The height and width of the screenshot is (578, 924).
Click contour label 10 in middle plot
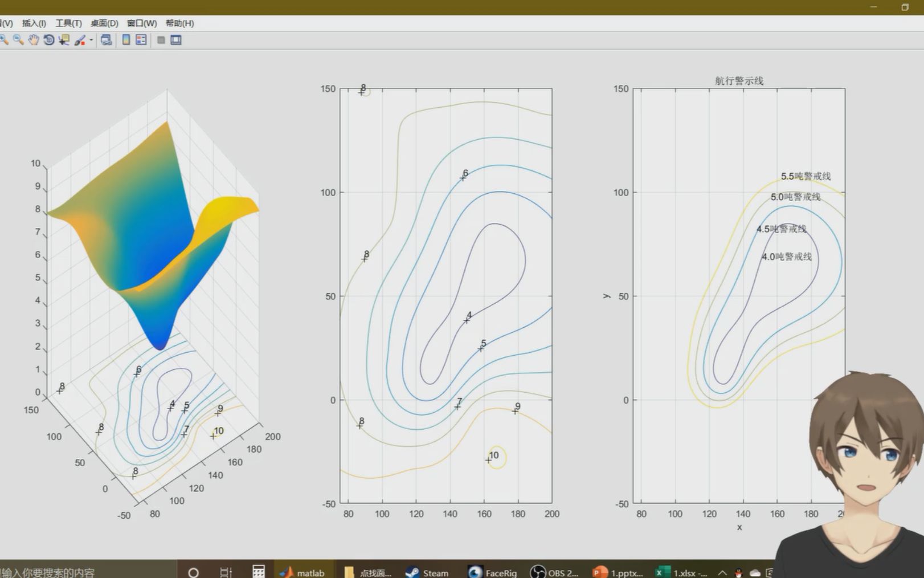pos(493,455)
